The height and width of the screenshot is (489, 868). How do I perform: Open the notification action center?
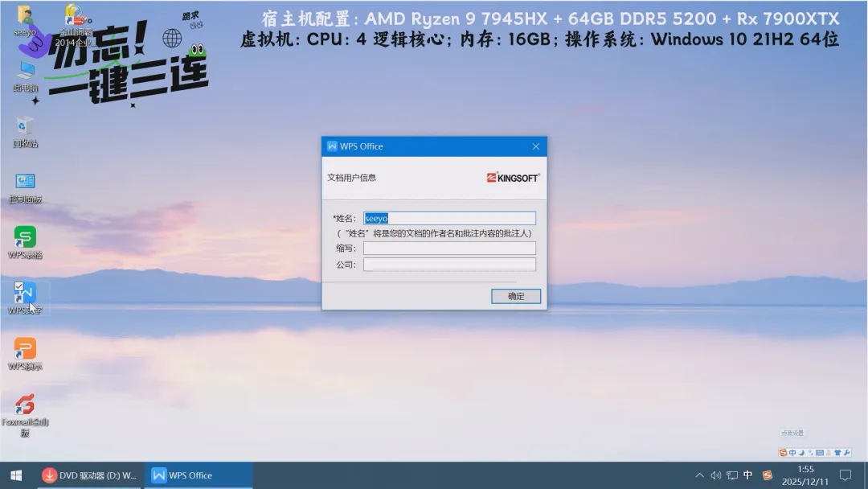click(845, 475)
